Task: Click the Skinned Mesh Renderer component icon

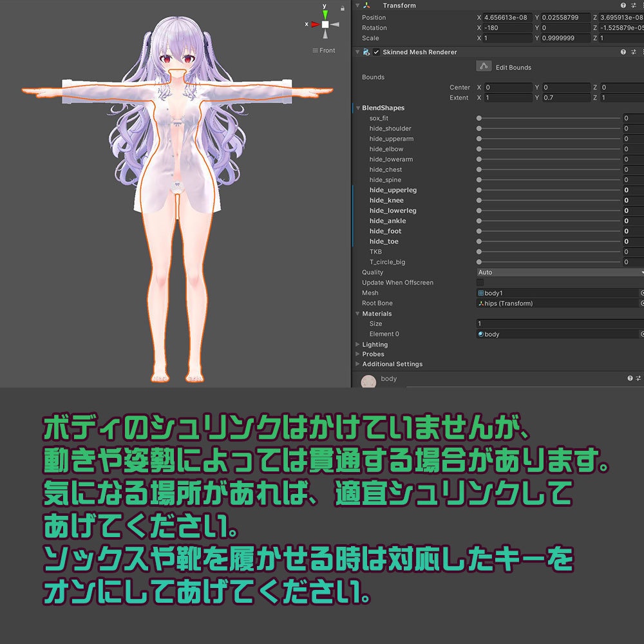Action: [366, 52]
